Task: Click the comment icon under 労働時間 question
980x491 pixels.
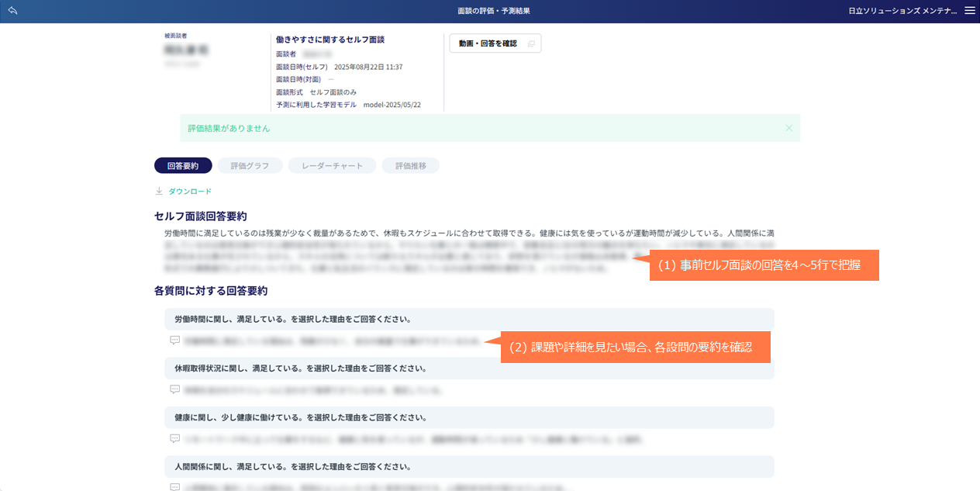Action: (x=174, y=341)
